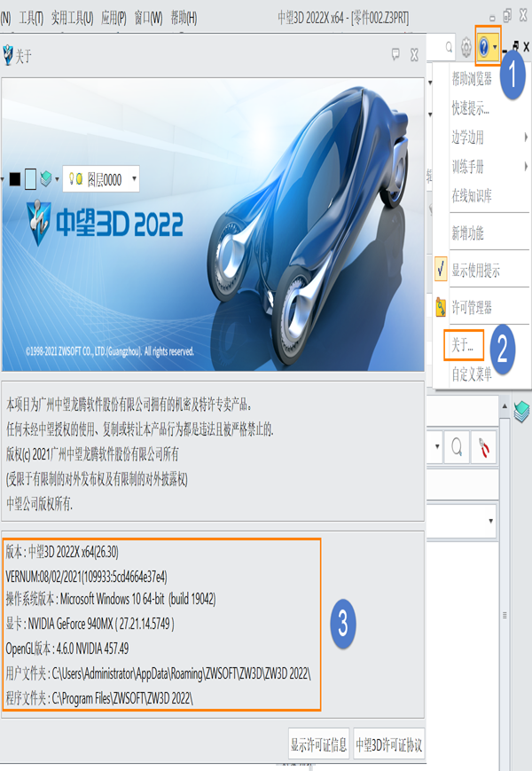532x771 pixels.
Task: Choose 自定义菜单 menu entry
Action: [x=472, y=374]
